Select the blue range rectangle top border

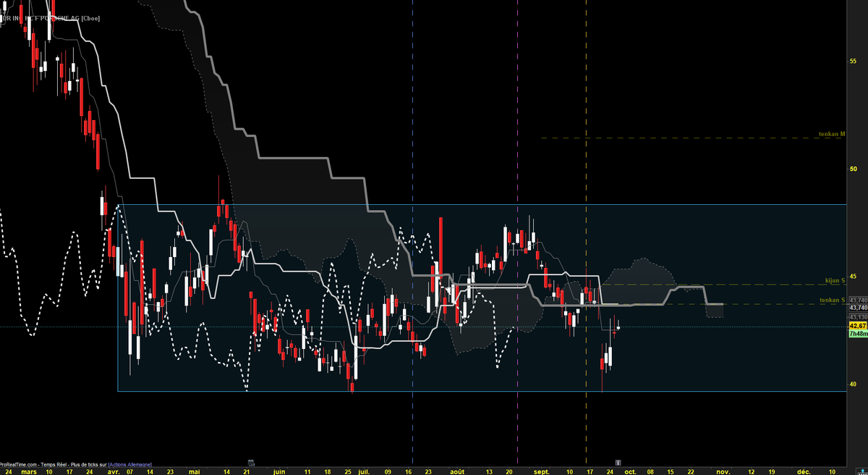(482, 204)
